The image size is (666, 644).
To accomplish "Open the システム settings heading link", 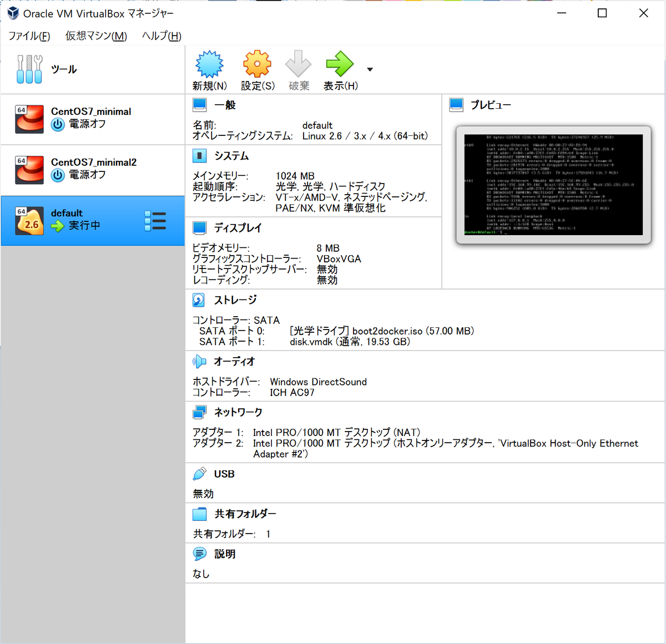I will pyautogui.click(x=231, y=156).
